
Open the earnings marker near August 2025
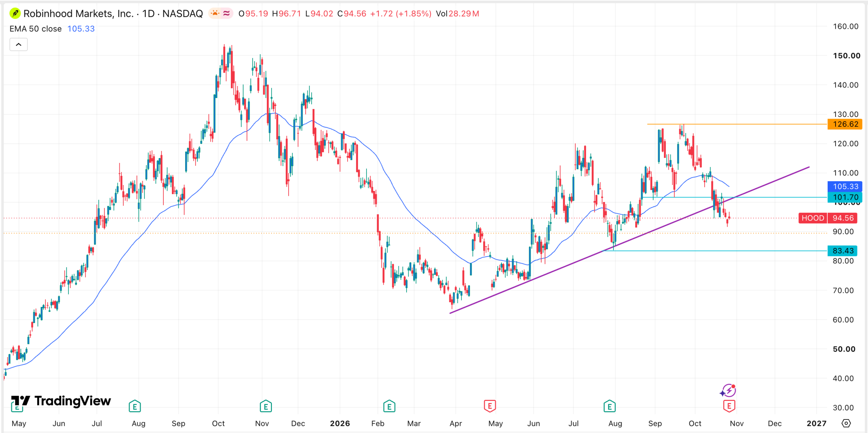135,406
